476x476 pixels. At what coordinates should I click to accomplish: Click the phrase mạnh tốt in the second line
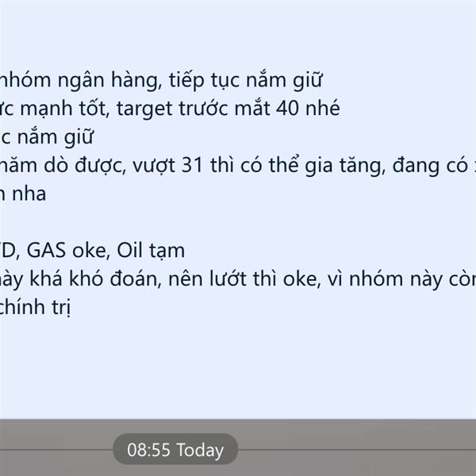click(63, 109)
